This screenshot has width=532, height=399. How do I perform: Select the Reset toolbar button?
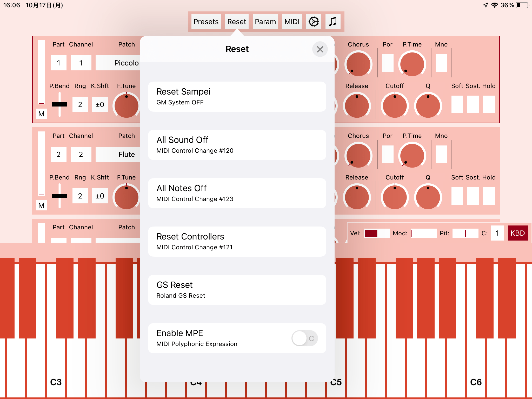coord(237,22)
